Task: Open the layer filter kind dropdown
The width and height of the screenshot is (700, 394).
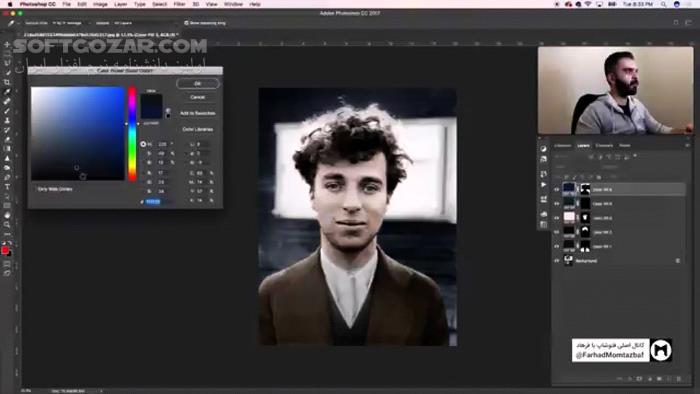Action: (569, 157)
